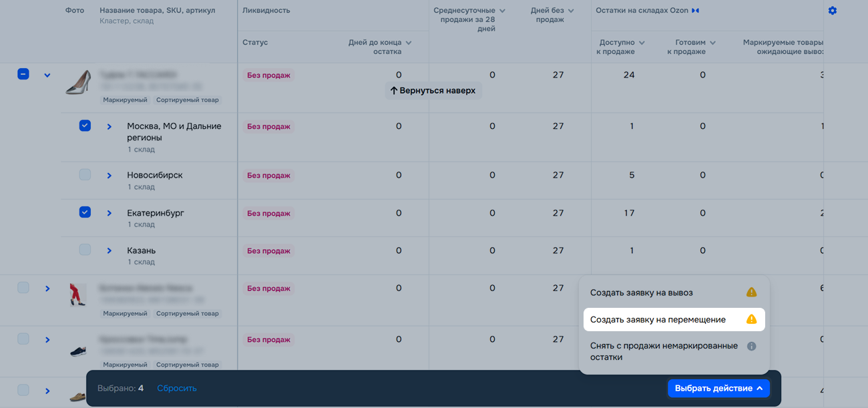The height and width of the screenshot is (408, 868).
Task: Collapse the silver high-heel shoe product row
Action: (47, 75)
